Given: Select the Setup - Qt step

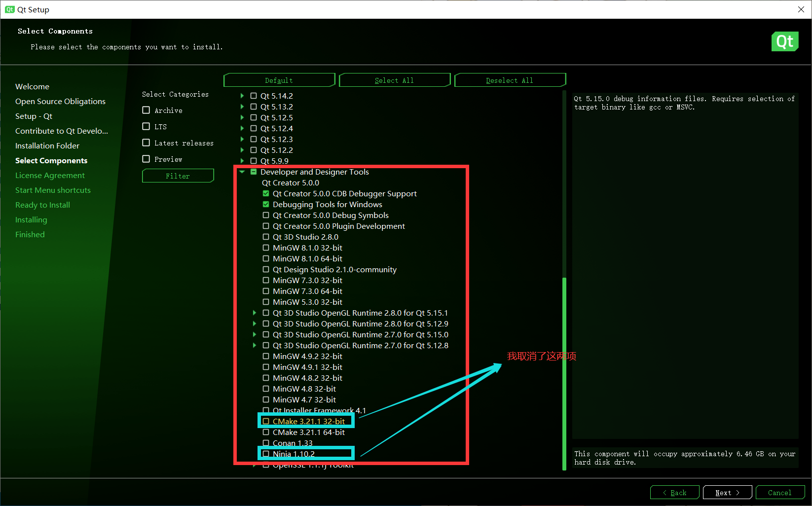Looking at the screenshot, I should (x=34, y=116).
